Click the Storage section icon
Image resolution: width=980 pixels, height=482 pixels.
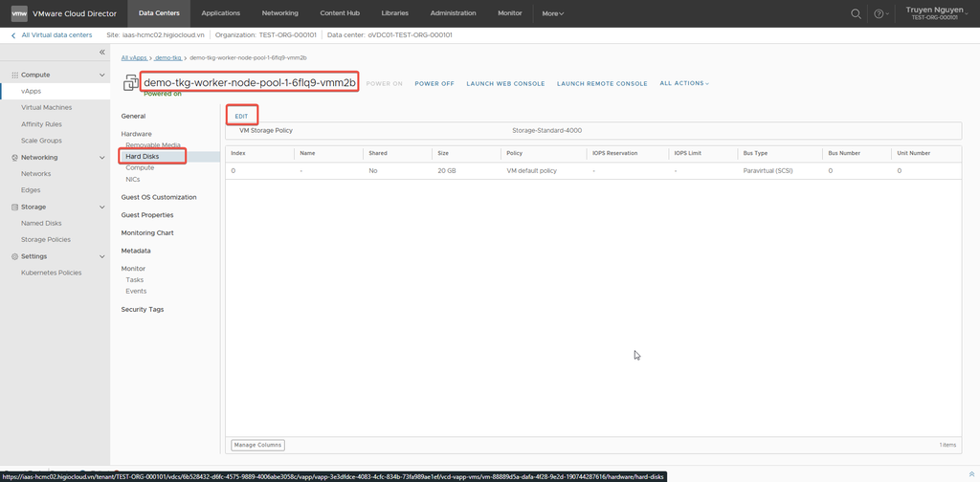[13, 208]
